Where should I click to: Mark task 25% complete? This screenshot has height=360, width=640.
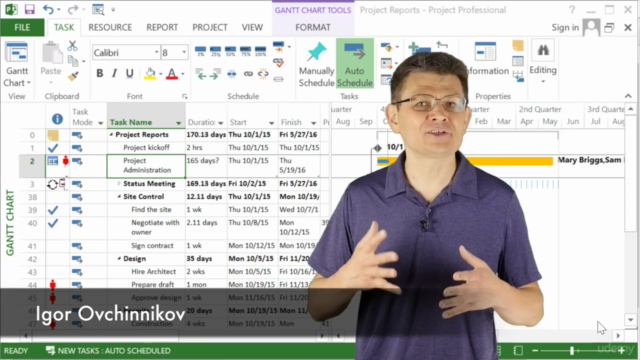coord(216,51)
